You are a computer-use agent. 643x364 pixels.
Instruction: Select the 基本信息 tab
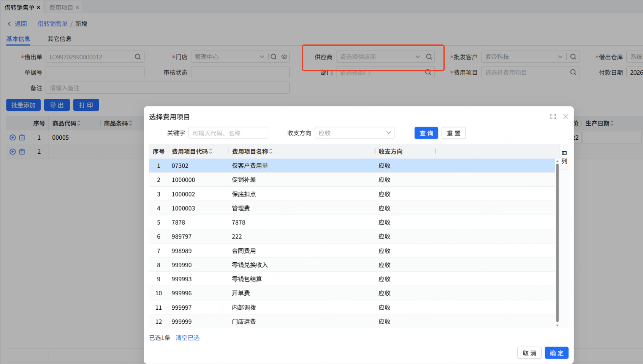pyautogui.click(x=18, y=39)
